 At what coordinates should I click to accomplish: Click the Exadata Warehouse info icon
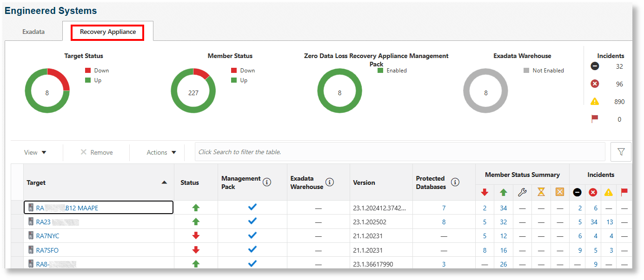[x=330, y=182]
